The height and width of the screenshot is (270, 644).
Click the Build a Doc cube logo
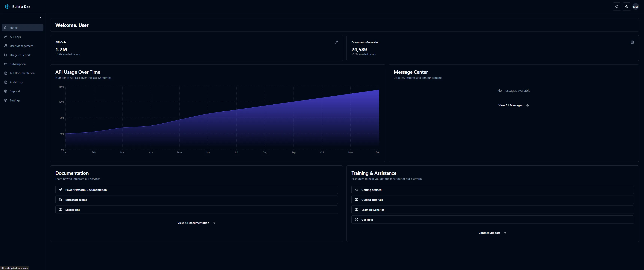click(7, 7)
